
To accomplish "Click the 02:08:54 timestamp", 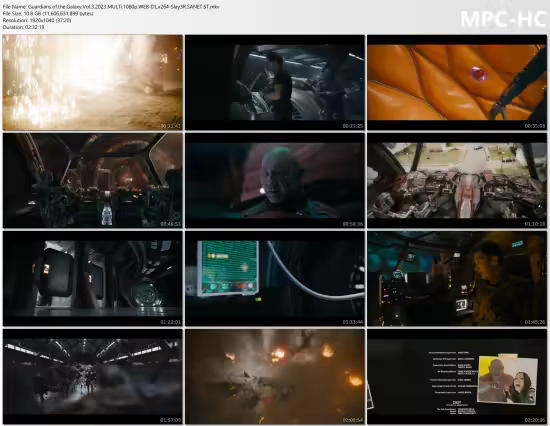I will point(353,420).
